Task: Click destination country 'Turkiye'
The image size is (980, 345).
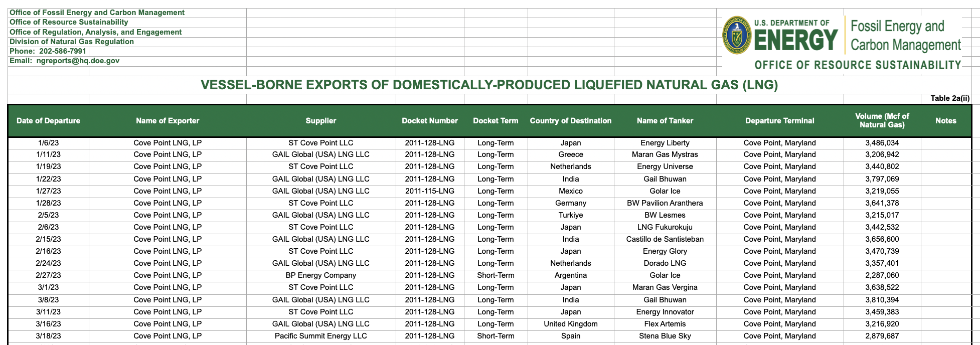Action: point(571,215)
